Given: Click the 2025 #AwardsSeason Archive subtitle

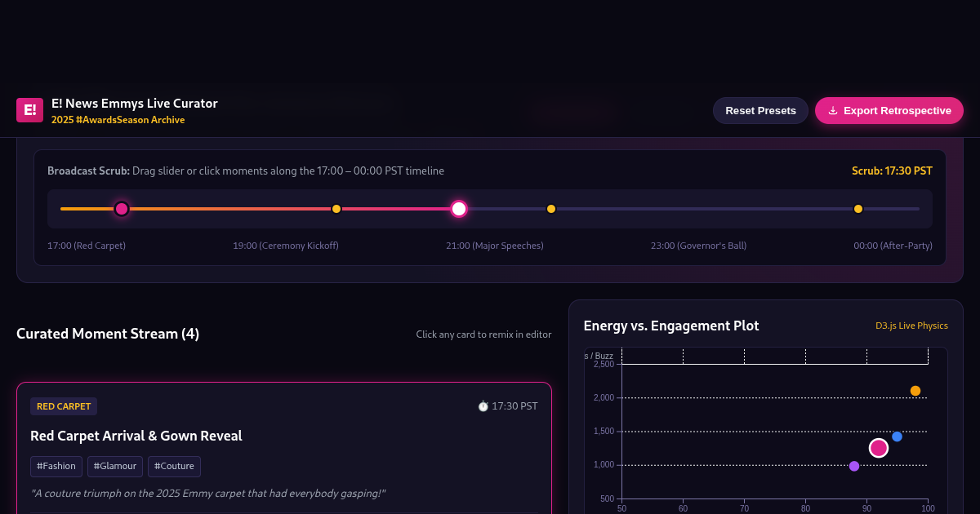Looking at the screenshot, I should pyautogui.click(x=118, y=120).
